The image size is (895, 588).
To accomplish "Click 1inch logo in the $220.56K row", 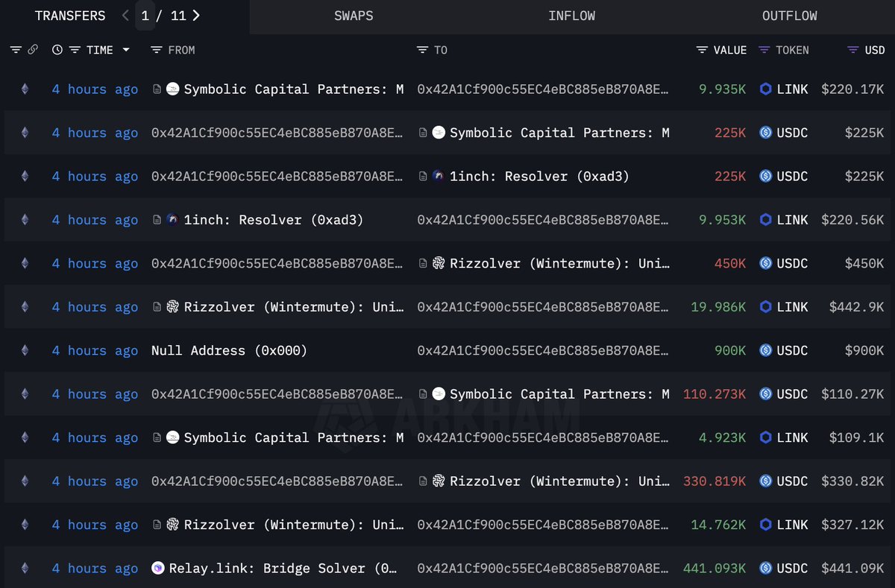I will (172, 220).
